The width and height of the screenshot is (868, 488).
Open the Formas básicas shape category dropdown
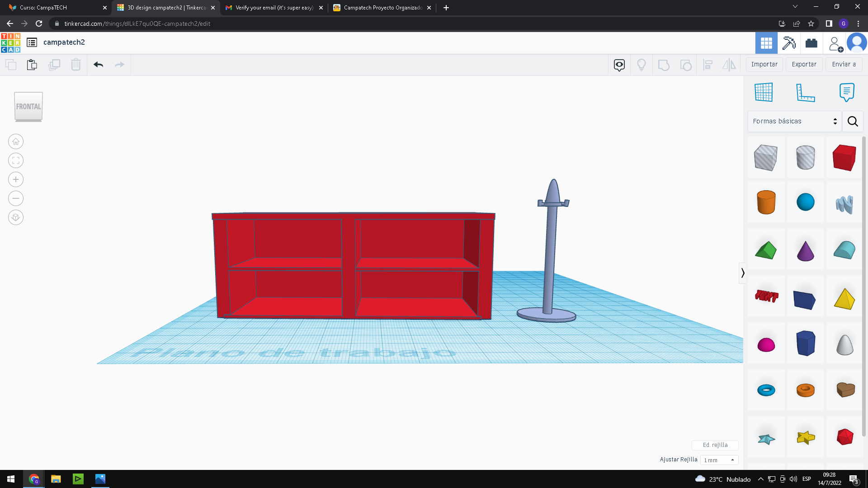tap(794, 121)
